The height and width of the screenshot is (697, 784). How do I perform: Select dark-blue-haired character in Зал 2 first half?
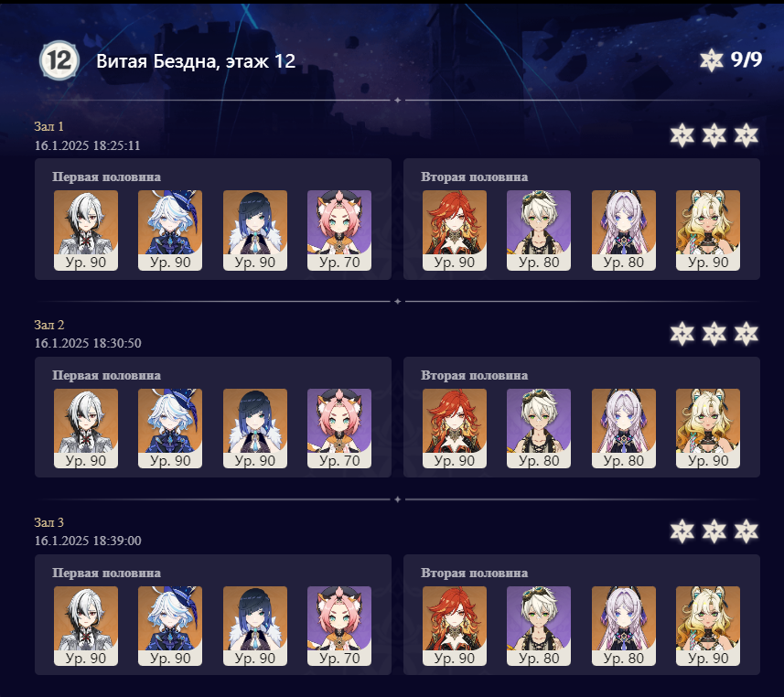click(x=255, y=428)
